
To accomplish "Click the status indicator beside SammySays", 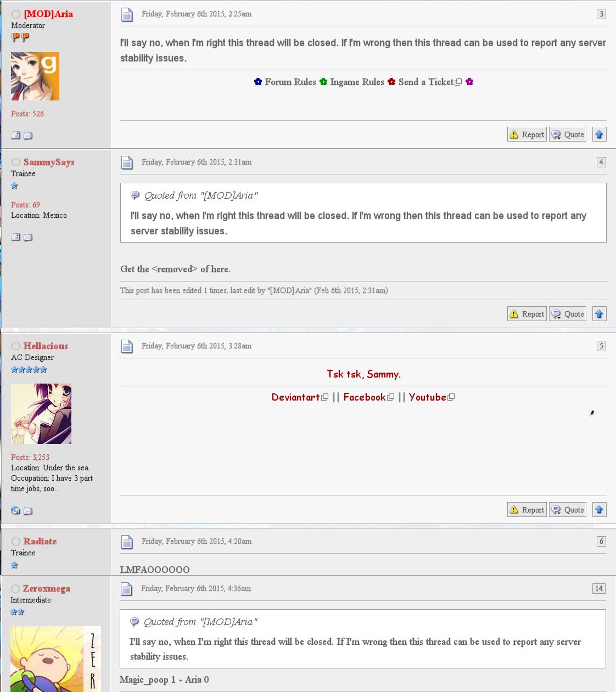I will 16,162.
